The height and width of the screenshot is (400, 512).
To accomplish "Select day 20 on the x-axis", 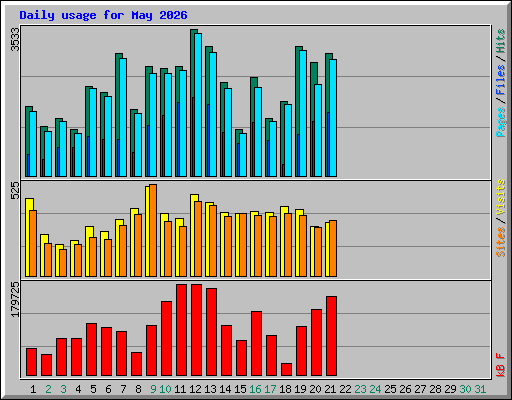I will click(x=315, y=389).
